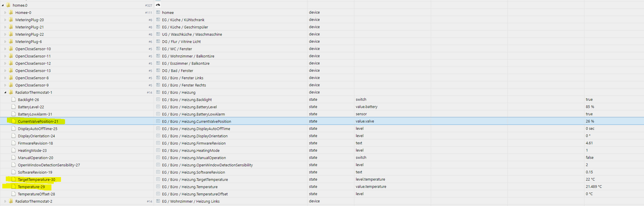The width and height of the screenshot is (644, 206).
Task: Expand the MeteringPlug-22 node
Action: point(5,34)
